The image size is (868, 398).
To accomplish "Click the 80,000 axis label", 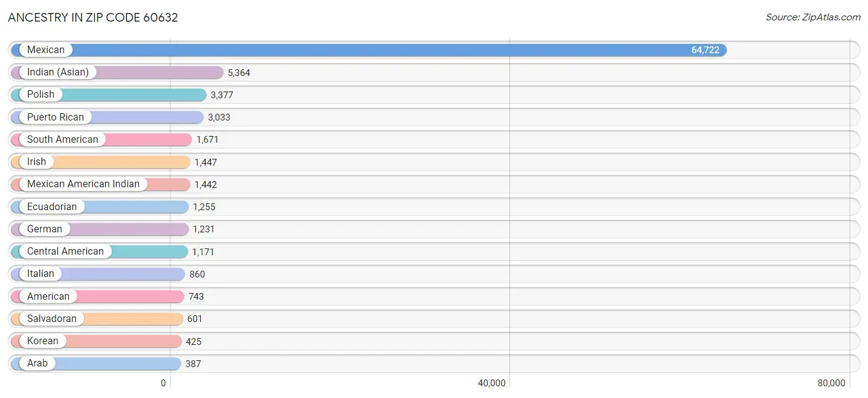I will [x=831, y=383].
